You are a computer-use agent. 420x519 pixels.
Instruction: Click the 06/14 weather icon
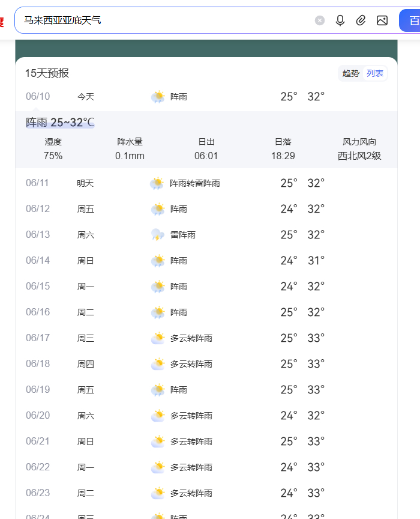(x=158, y=261)
